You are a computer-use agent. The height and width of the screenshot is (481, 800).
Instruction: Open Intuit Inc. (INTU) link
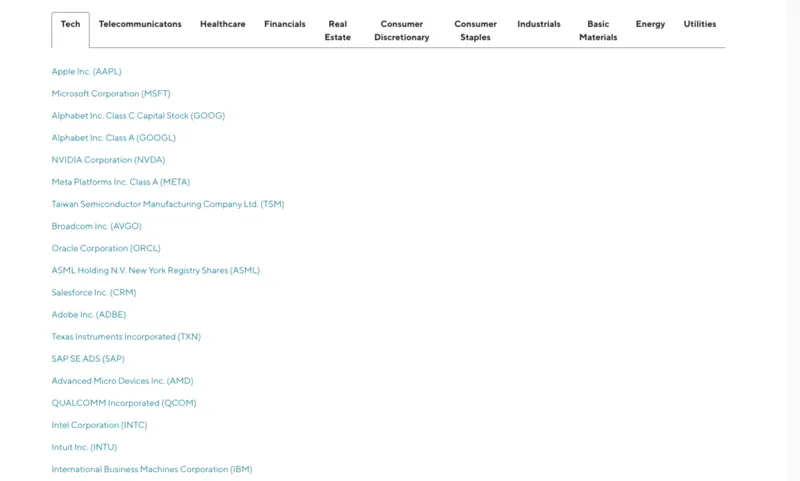point(84,447)
